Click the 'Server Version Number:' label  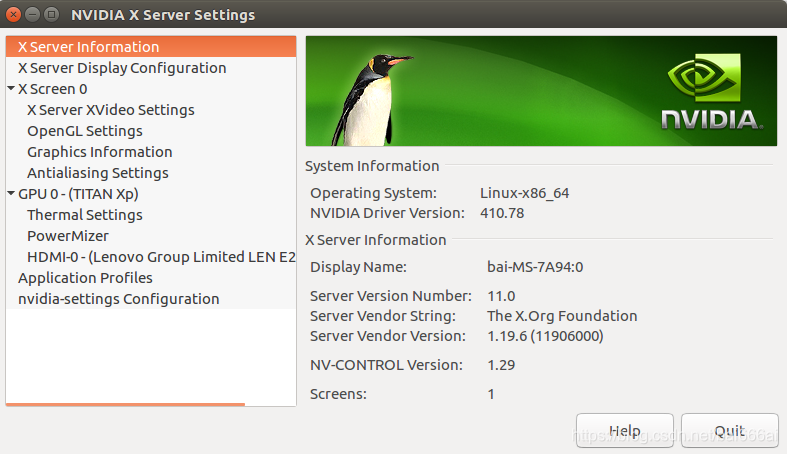391,296
